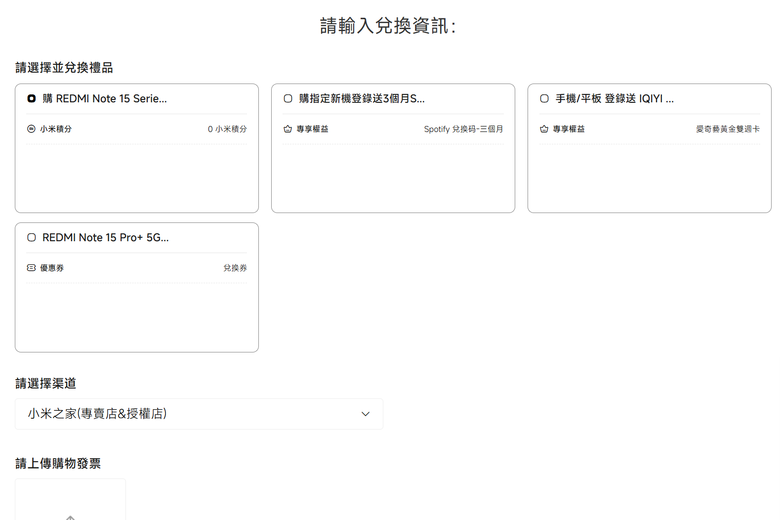This screenshot has height=520, width=780.
Task: Click the '兌換券' text in REDMI Pro+ card
Action: [x=235, y=268]
